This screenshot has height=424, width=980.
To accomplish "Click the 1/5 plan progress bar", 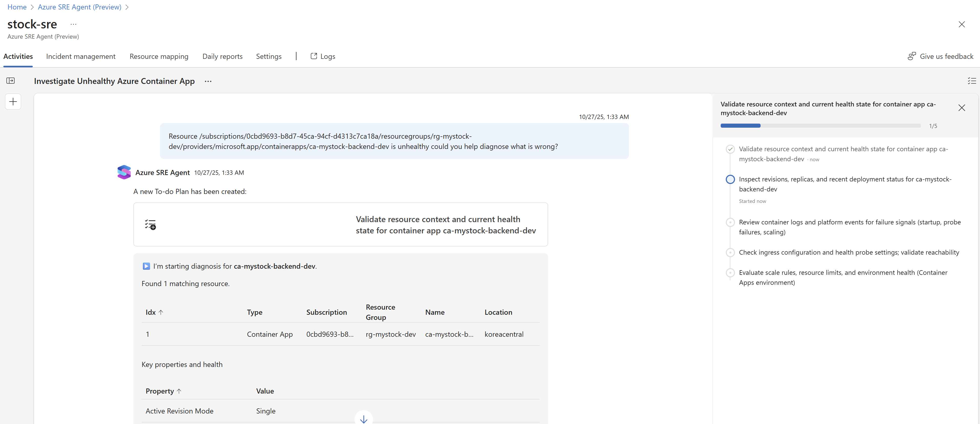I will 820,126.
